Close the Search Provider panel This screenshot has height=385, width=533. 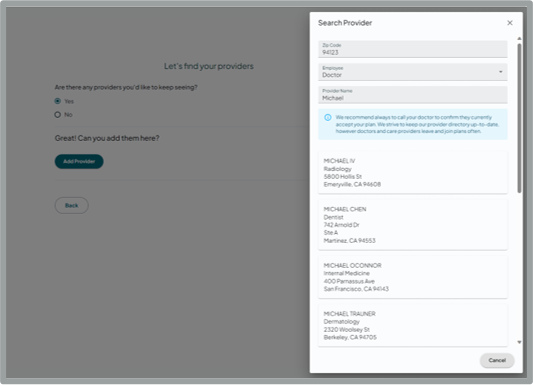coord(510,23)
